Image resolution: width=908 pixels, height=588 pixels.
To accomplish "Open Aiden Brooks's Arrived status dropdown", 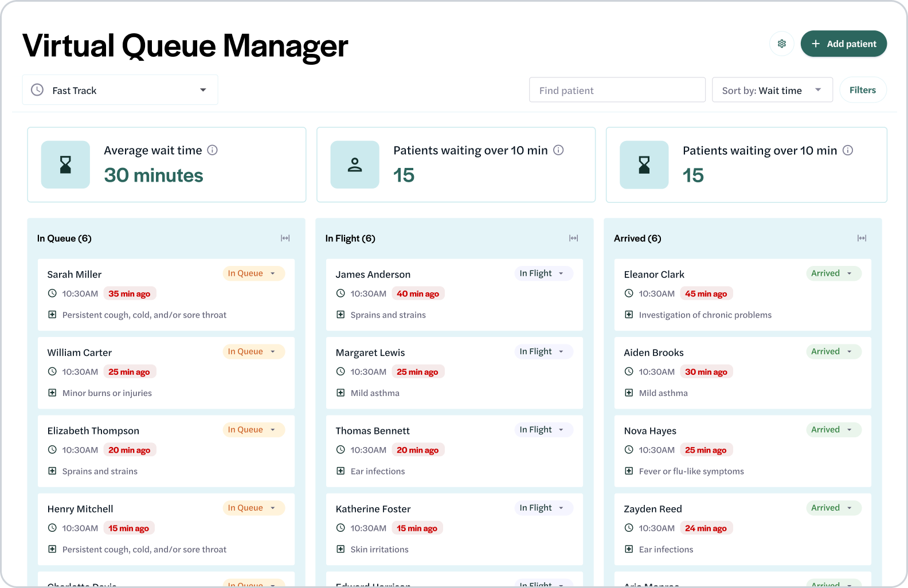I will click(833, 351).
